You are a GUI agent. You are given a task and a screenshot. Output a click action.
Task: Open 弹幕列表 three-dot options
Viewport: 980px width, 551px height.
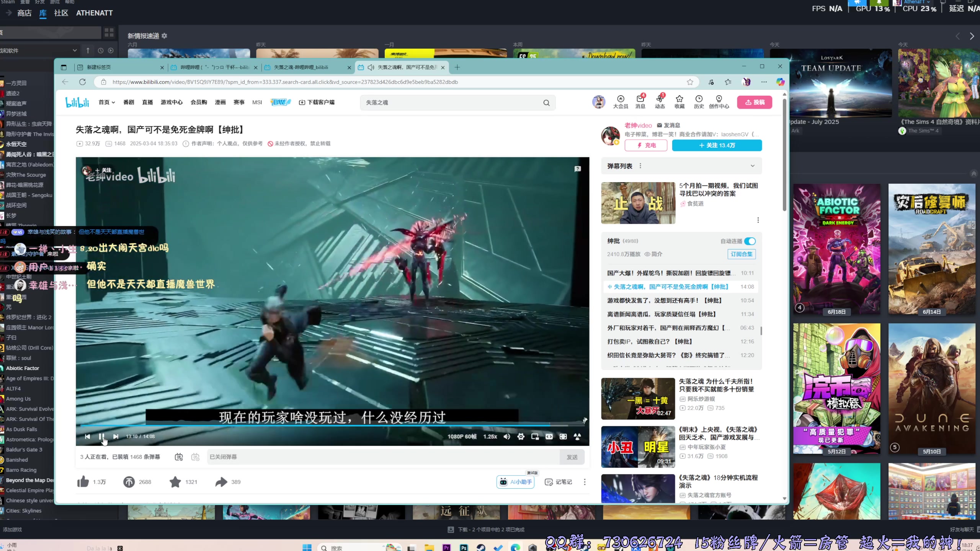640,166
